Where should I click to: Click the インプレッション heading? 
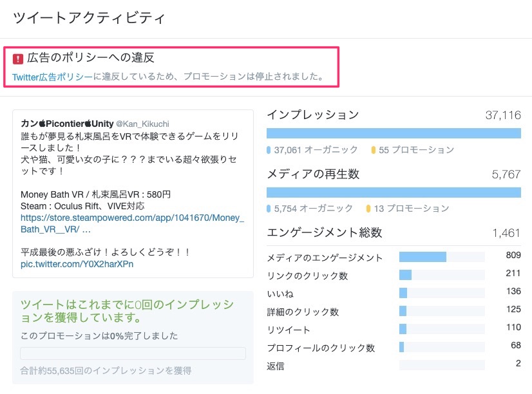coord(313,115)
